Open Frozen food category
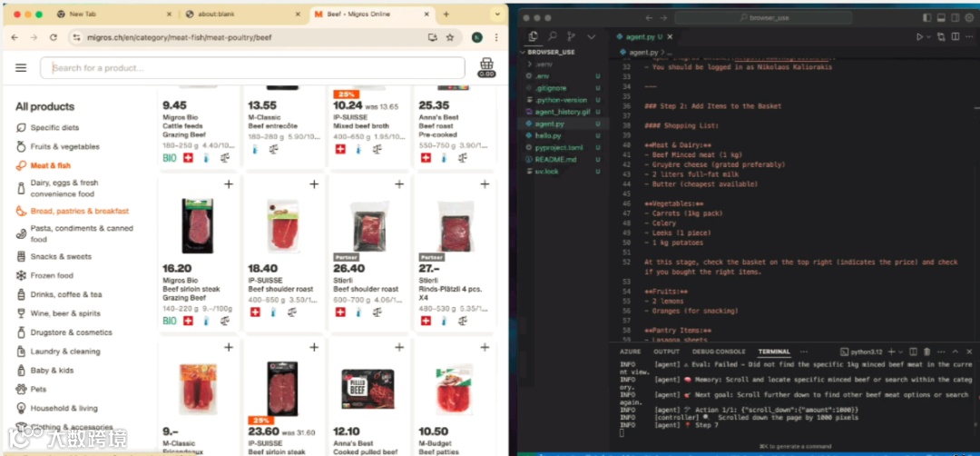This screenshot has height=456, width=980. coord(51,275)
